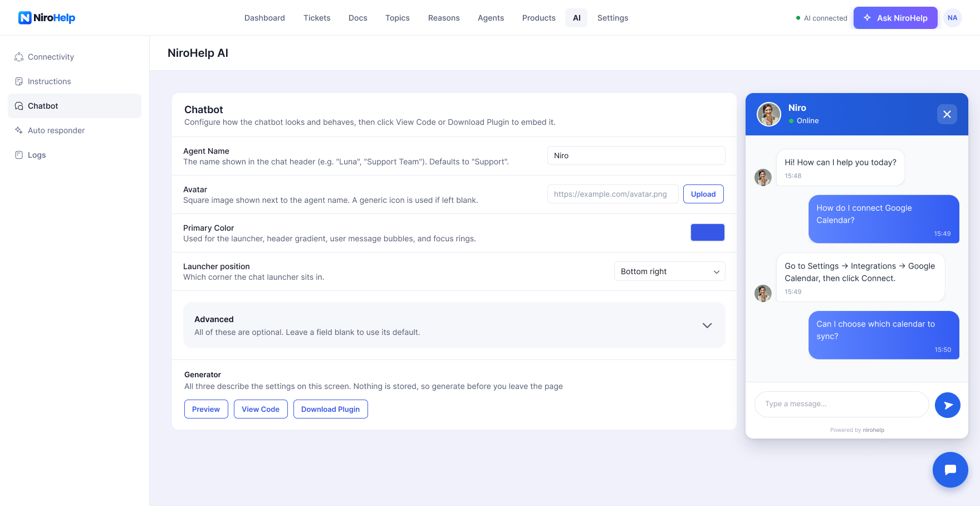Click the NiroHelp logo

coord(47,18)
